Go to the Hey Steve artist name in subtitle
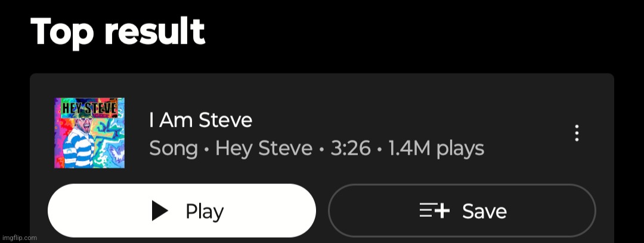The width and height of the screenshot is (644, 243). point(264,149)
